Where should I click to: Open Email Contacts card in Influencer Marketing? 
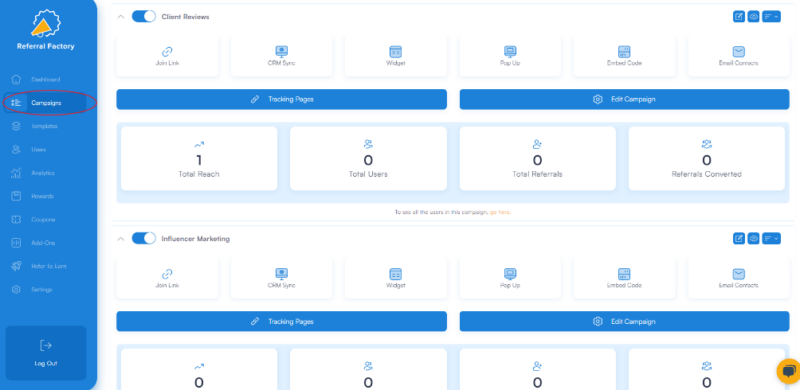pos(738,278)
